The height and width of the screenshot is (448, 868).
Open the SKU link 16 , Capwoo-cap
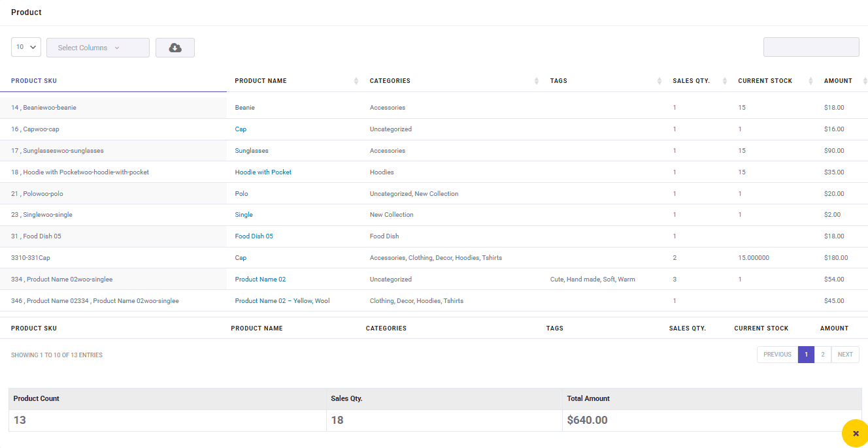click(x=35, y=129)
